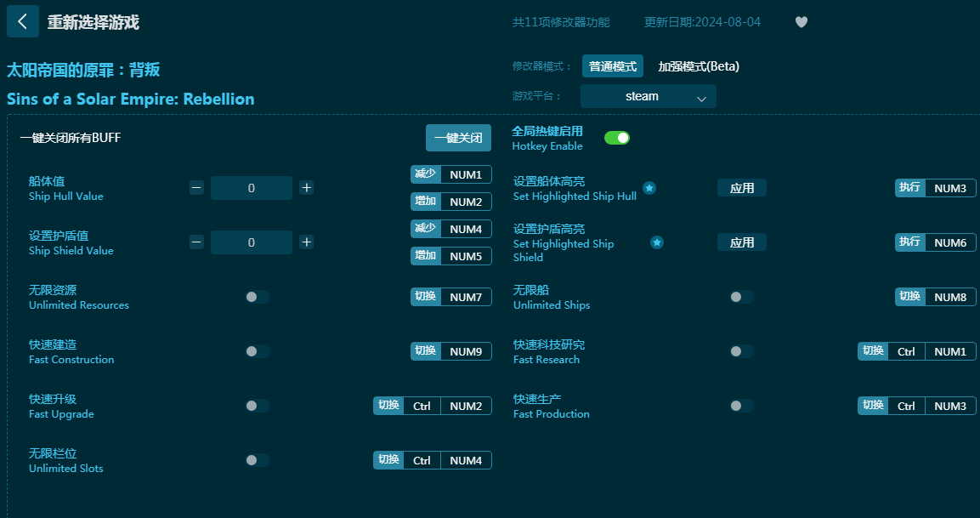Click 切换 NUM8 hotkey for Unlimited Ships

[x=936, y=297]
